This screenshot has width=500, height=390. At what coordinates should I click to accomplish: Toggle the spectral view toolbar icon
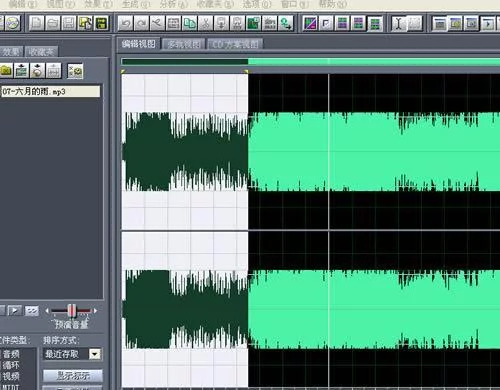(x=310, y=23)
